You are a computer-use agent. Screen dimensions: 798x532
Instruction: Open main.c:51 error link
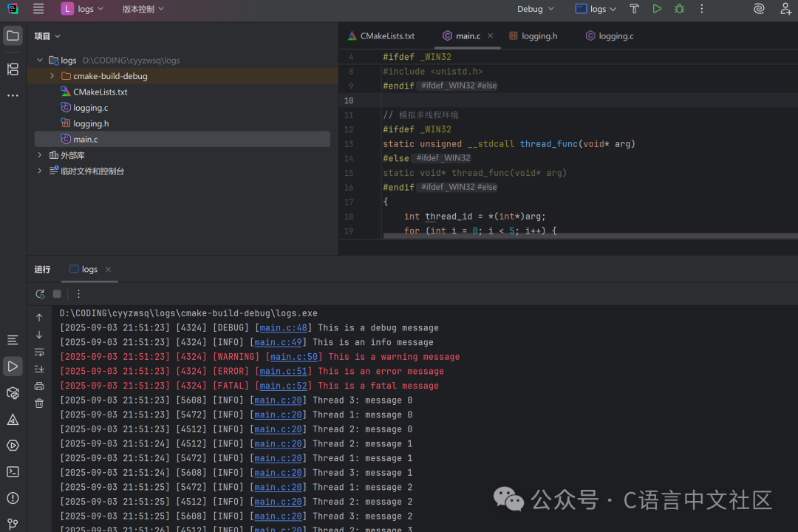[284, 371]
